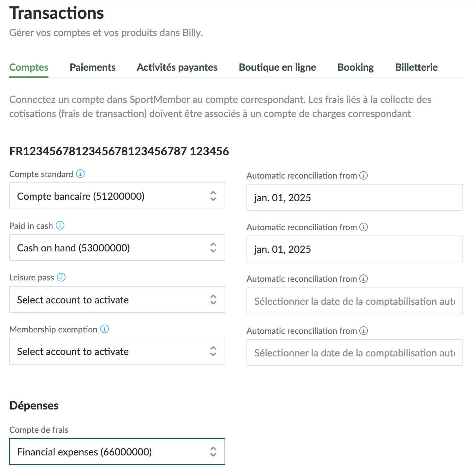Click info icon next to Paid in cash

[x=60, y=226]
